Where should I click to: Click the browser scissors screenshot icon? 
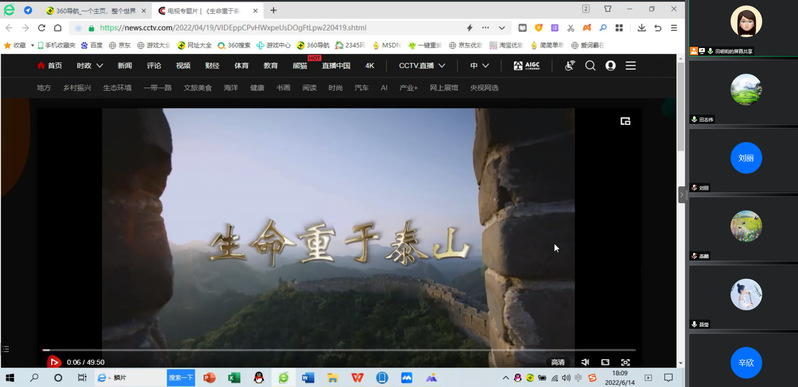[x=571, y=28]
